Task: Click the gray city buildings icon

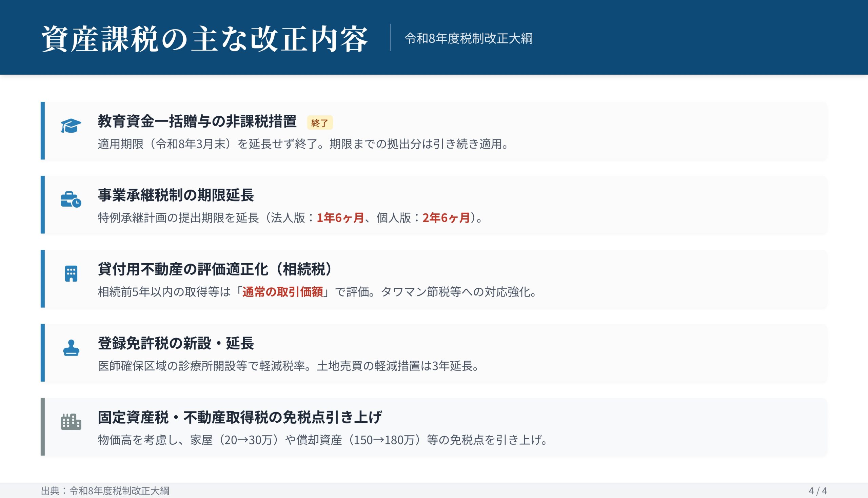Action: pos(71,422)
